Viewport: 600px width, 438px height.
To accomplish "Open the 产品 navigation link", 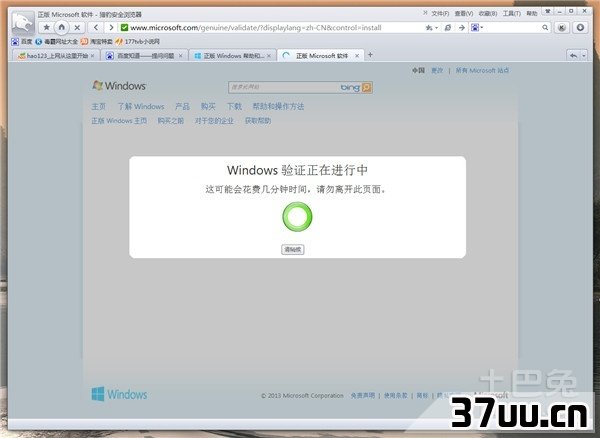I will pyautogui.click(x=182, y=106).
